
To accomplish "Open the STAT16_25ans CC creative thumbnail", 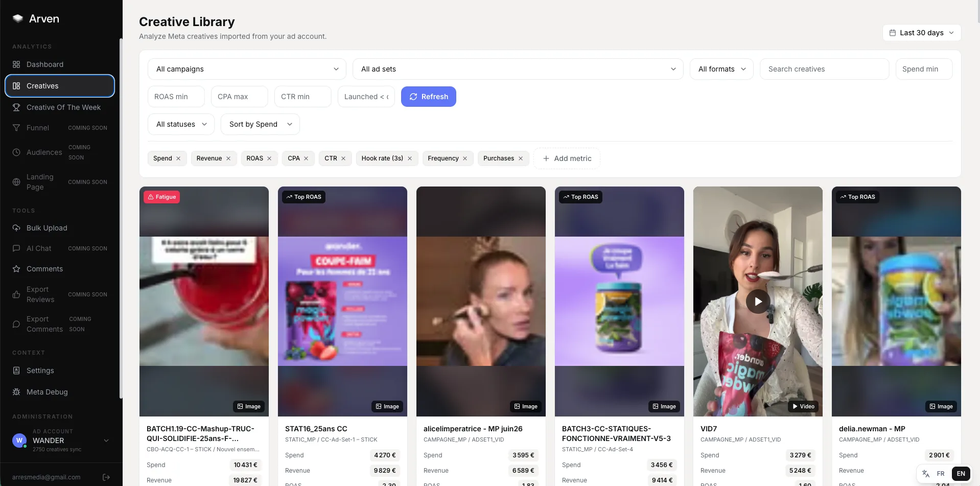I will [342, 302].
